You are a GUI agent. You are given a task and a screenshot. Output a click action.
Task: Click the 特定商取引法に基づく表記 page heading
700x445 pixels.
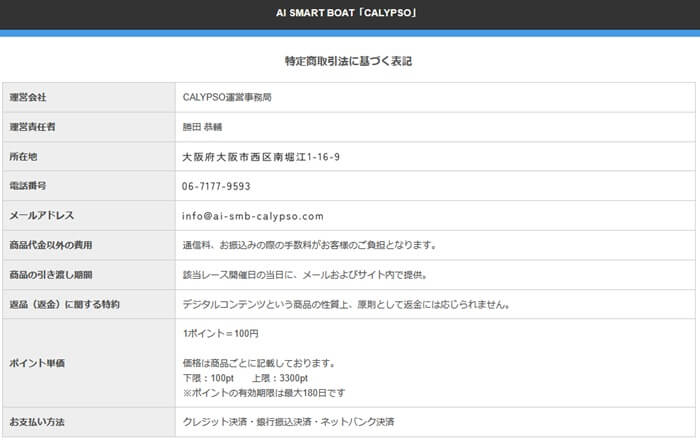click(349, 61)
